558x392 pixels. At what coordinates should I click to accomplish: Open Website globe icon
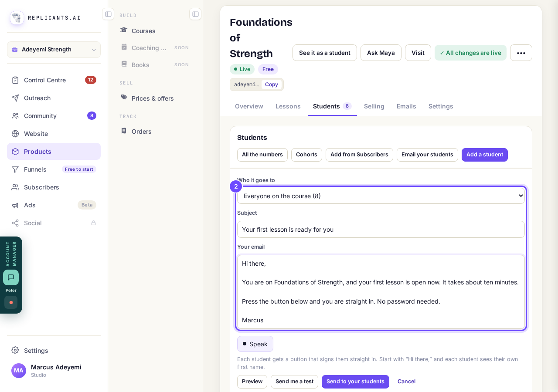coord(15,134)
